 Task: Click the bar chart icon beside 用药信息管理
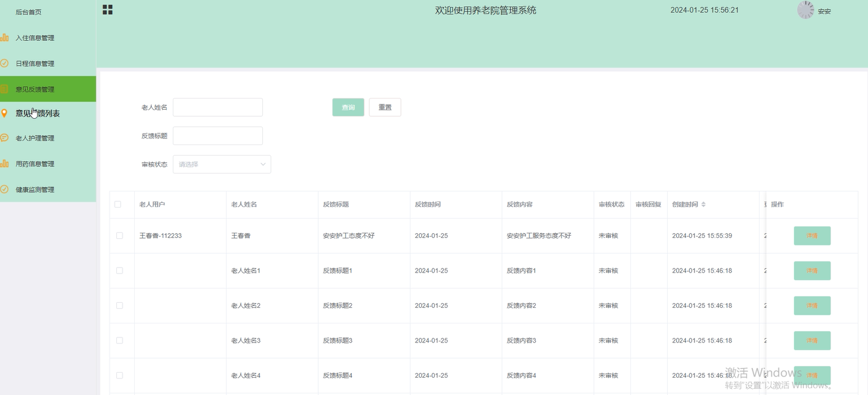click(x=4, y=163)
